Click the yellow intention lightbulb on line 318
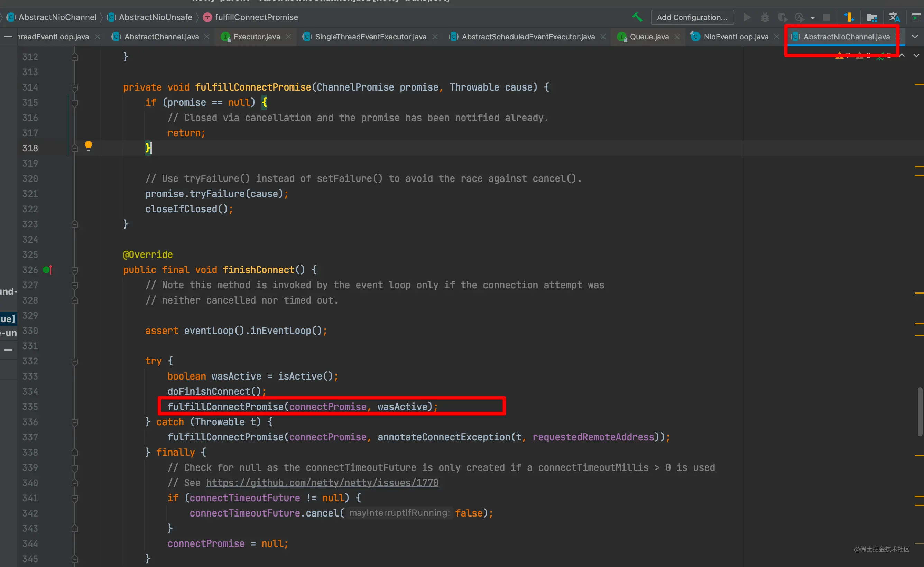The image size is (924, 567). (88, 146)
